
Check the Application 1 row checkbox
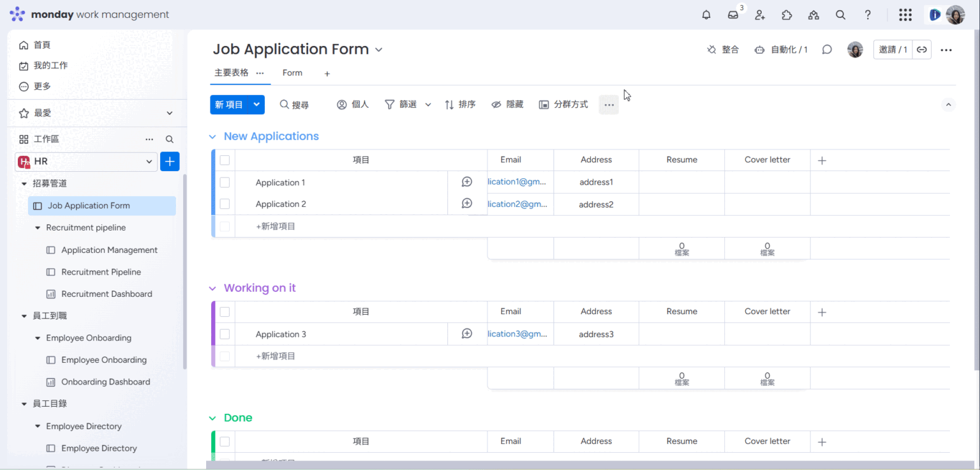click(x=225, y=183)
